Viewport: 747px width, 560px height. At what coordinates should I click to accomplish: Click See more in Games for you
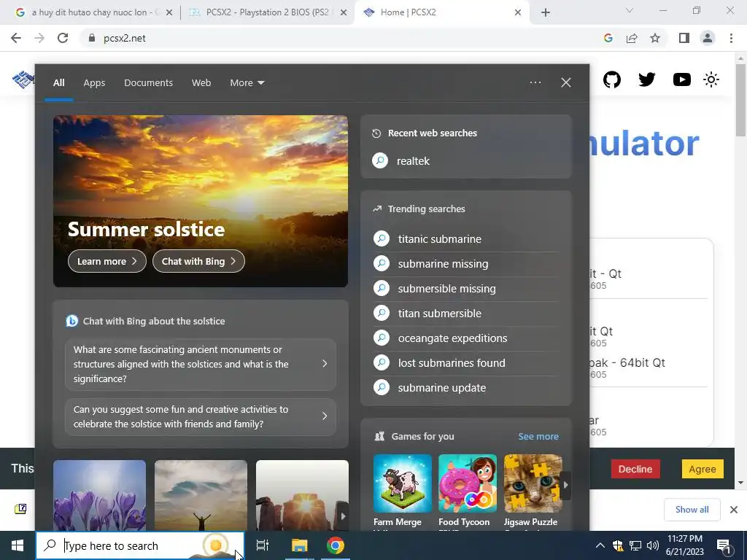[538, 437]
